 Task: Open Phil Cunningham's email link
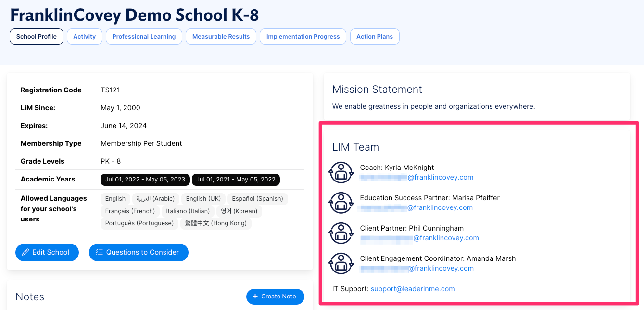(419, 238)
